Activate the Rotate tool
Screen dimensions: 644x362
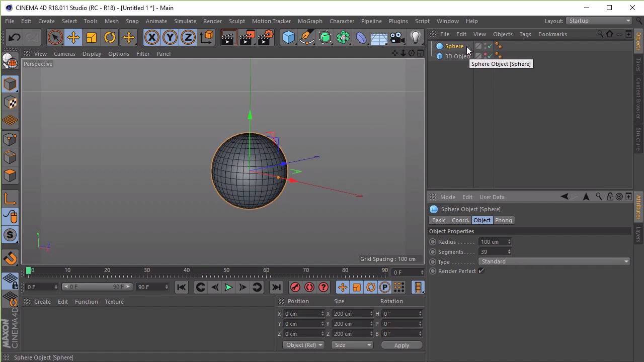110,37
